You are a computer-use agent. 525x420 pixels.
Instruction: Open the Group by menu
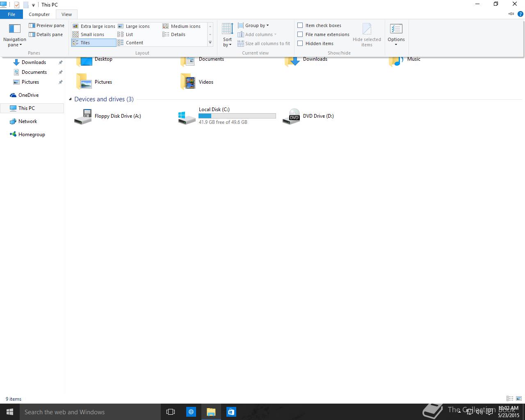[253, 25]
